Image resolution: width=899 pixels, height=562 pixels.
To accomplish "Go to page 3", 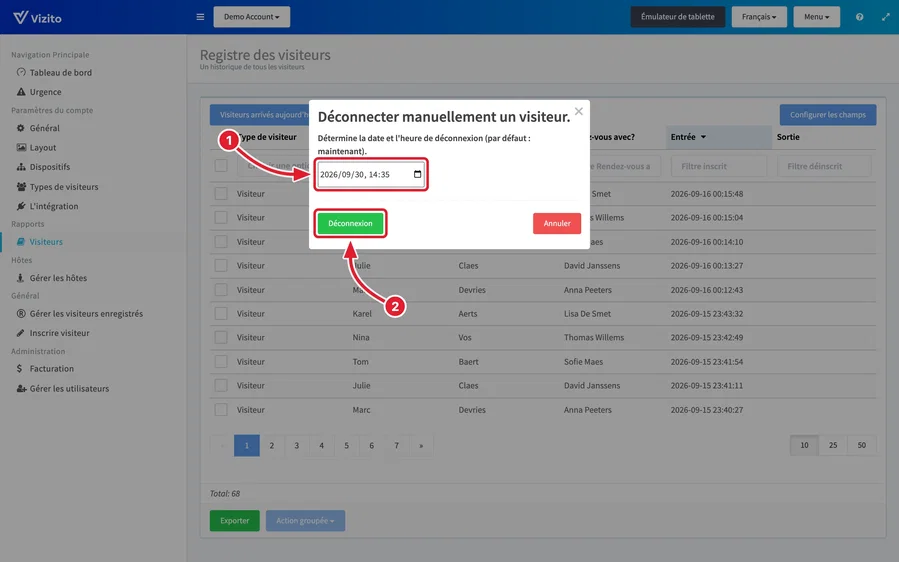I will click(x=296, y=446).
